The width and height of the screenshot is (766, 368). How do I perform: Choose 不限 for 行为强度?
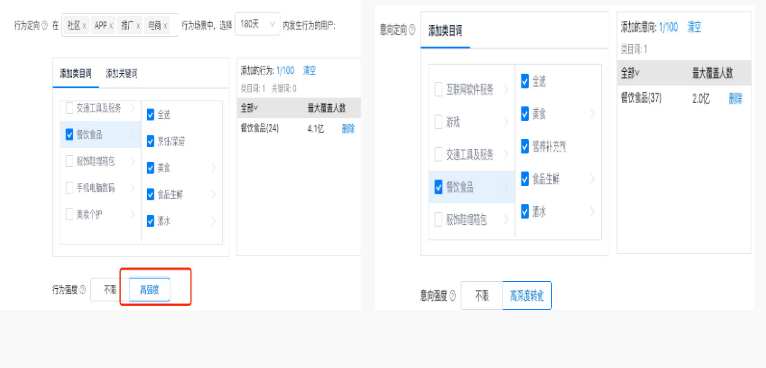(x=110, y=290)
